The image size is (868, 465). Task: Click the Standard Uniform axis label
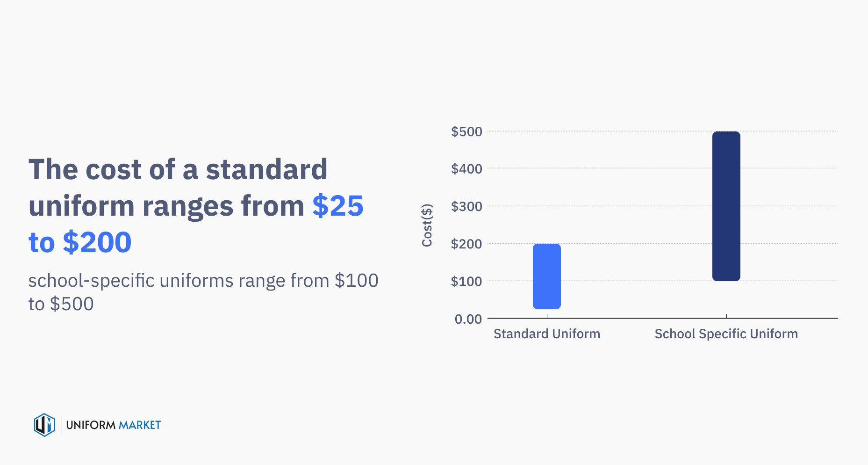(x=546, y=334)
